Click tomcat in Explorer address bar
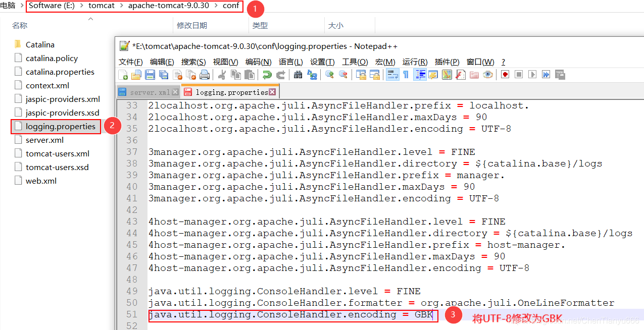The width and height of the screenshot is (644, 330). tap(102, 6)
